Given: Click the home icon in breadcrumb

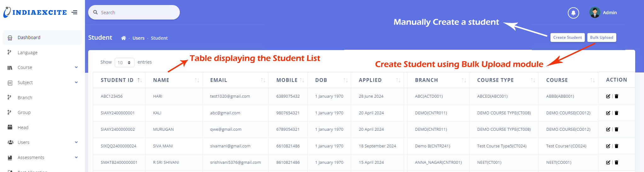Looking at the screenshot, I should (x=123, y=38).
